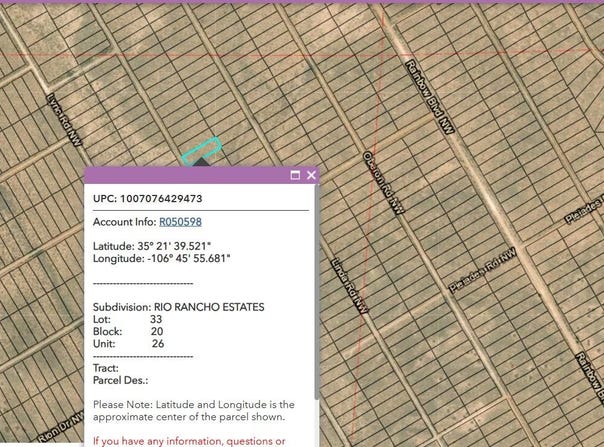Click the Tract: field label
The image size is (604, 447).
pyautogui.click(x=106, y=368)
